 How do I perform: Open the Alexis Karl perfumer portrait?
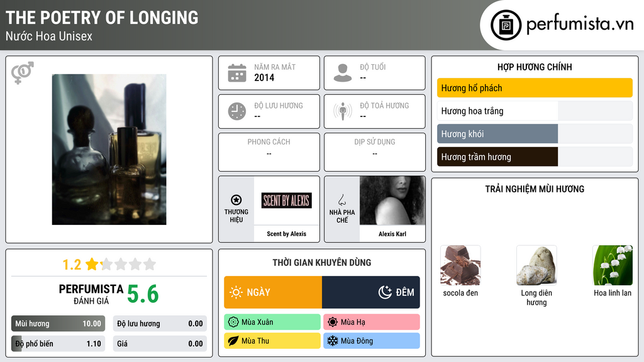[392, 200]
